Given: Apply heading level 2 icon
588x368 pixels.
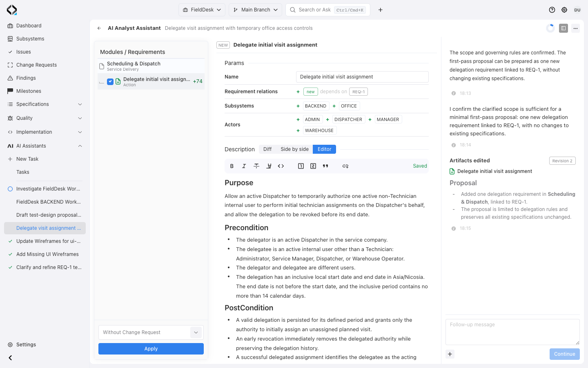Looking at the screenshot, I should (313, 166).
